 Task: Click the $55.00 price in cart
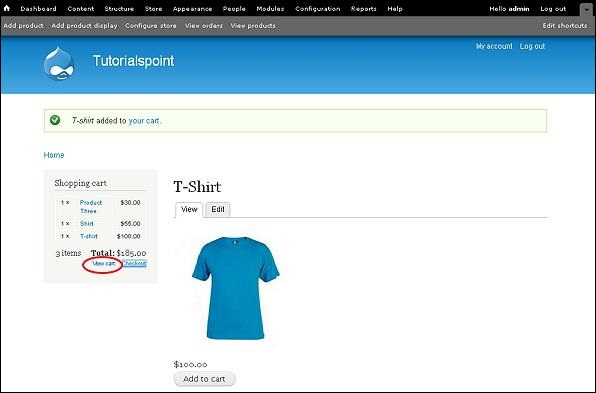(x=130, y=223)
